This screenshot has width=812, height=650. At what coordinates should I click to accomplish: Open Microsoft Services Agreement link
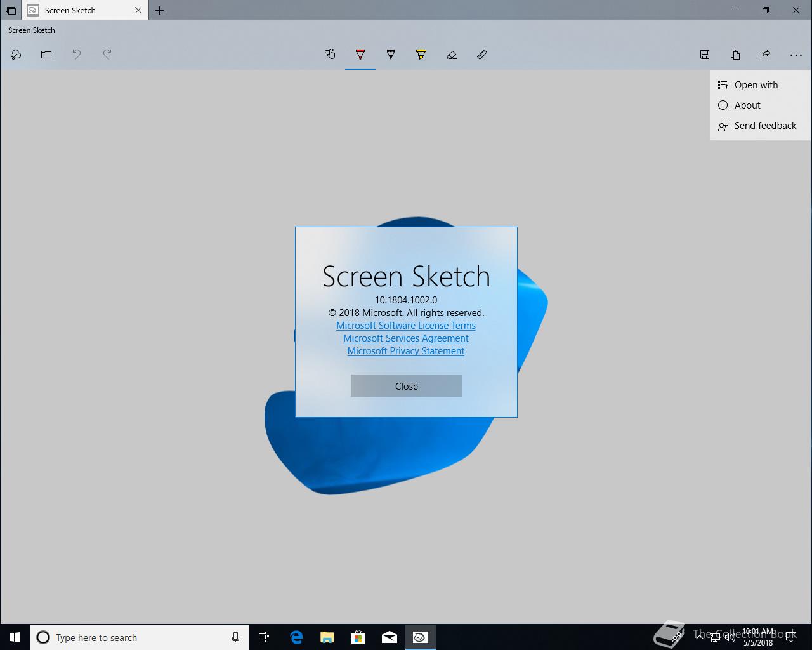pos(406,338)
